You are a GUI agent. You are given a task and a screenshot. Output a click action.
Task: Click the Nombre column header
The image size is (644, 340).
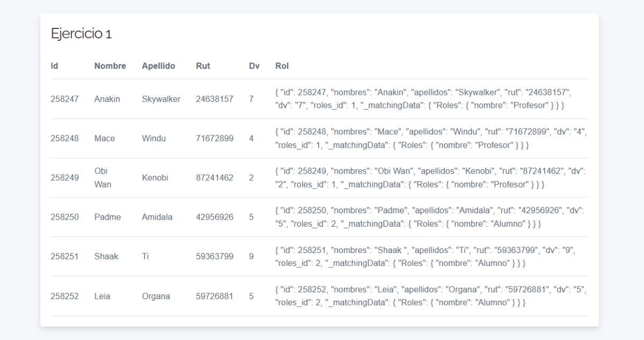[x=110, y=66]
